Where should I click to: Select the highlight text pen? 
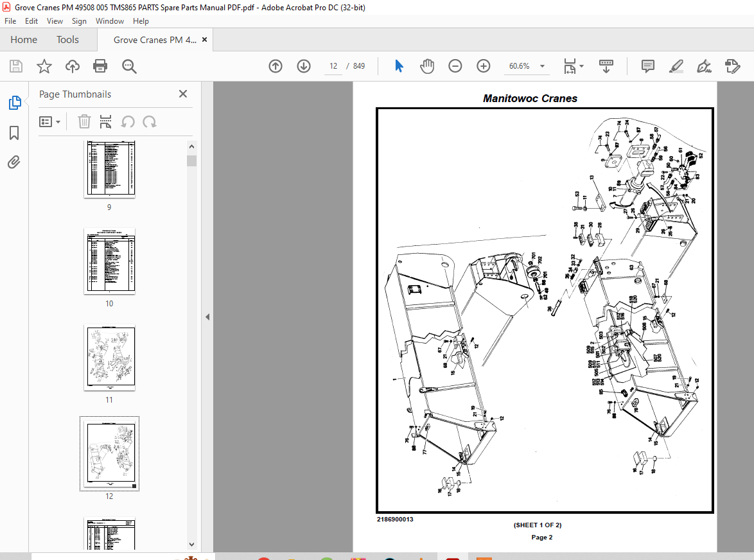point(676,66)
